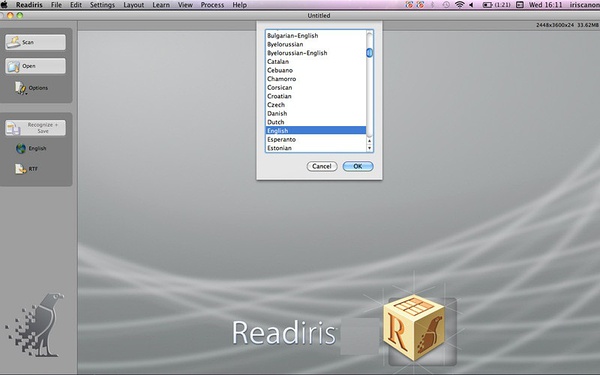Select the globe English language icon
This screenshot has height=375, width=600.
coord(21,148)
